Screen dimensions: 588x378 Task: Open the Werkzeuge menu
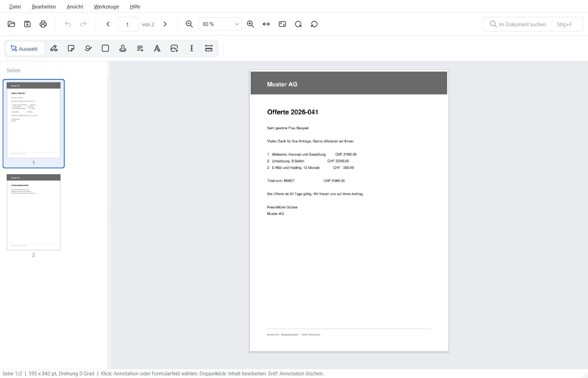[x=106, y=6]
